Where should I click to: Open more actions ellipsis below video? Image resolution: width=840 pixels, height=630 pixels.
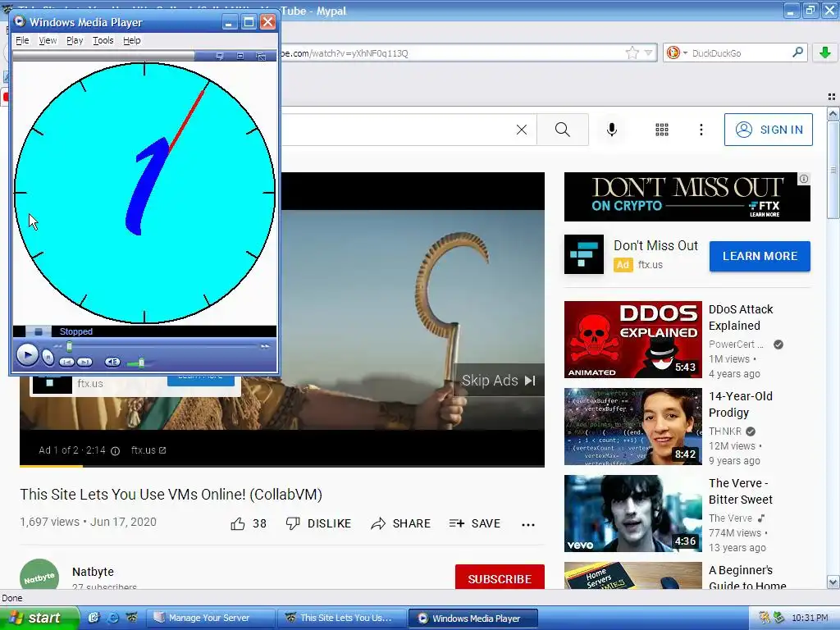[x=528, y=524]
